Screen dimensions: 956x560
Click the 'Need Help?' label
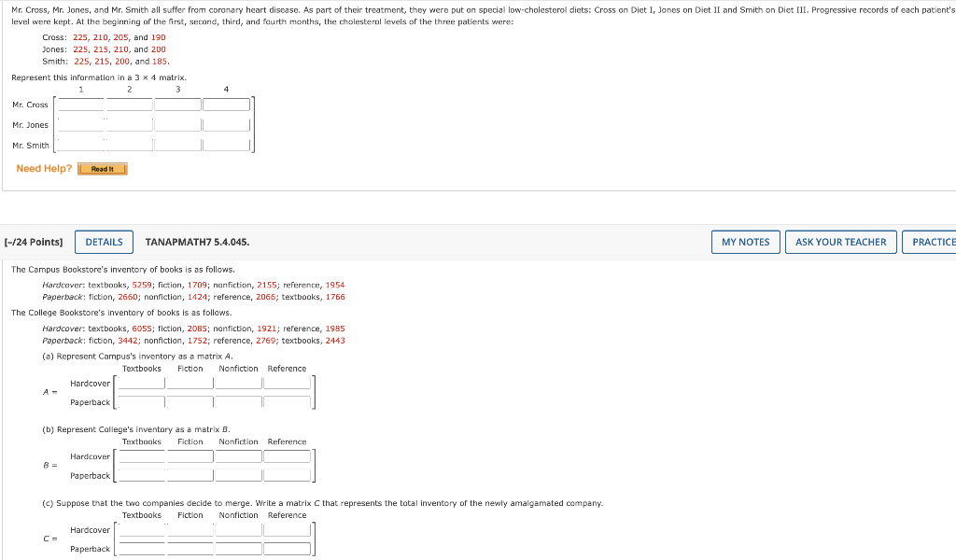(44, 169)
